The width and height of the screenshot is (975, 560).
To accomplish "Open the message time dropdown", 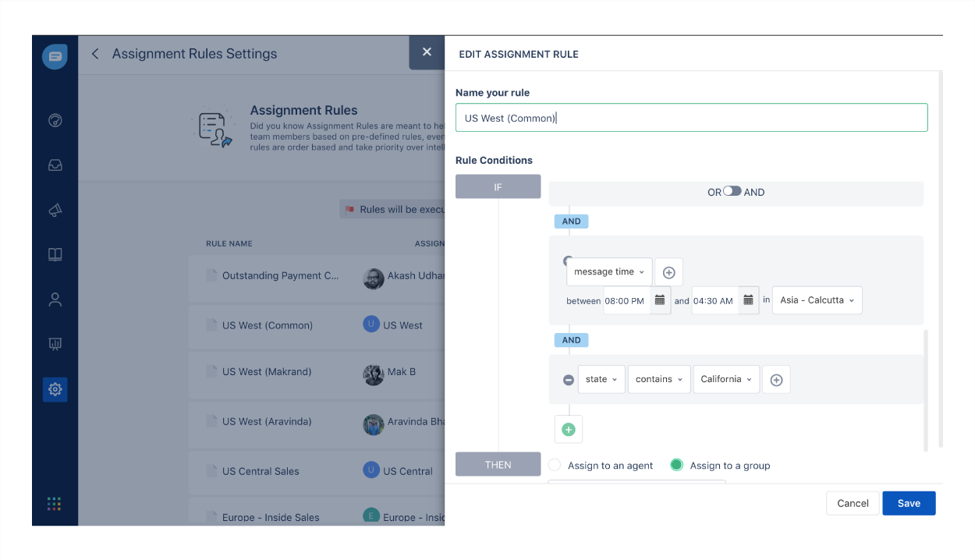I will tap(609, 272).
